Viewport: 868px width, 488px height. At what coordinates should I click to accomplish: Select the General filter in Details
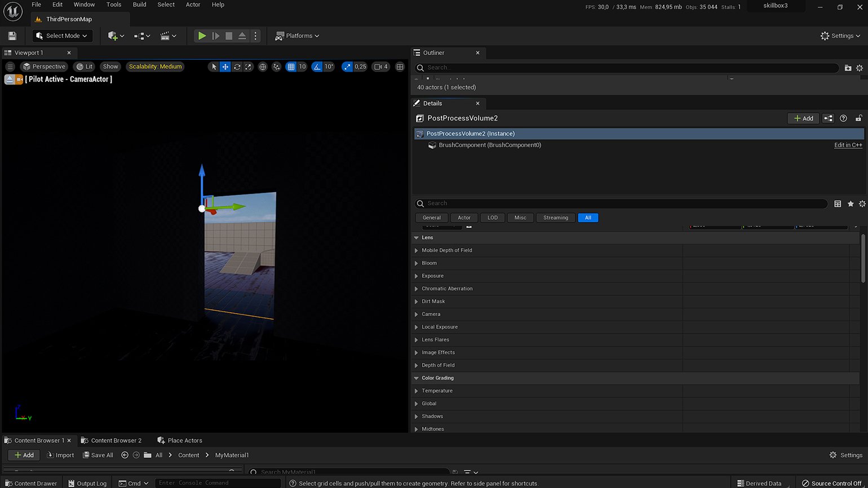pyautogui.click(x=432, y=218)
